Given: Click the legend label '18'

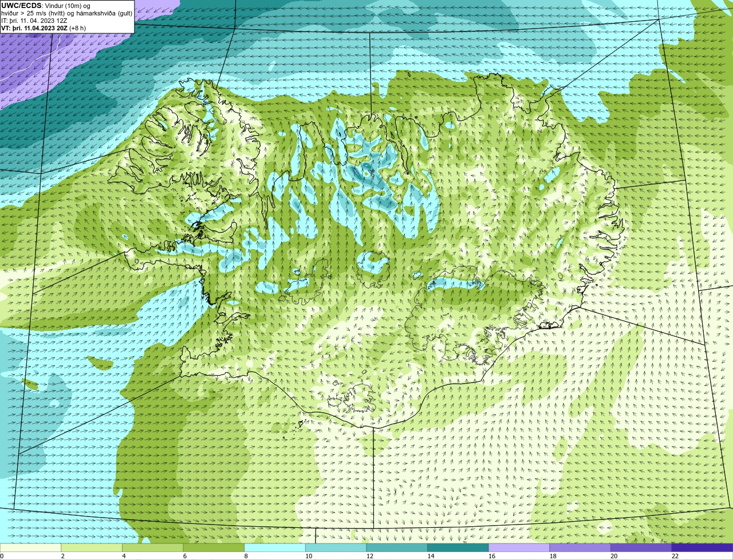Looking at the screenshot, I should [x=553, y=556].
